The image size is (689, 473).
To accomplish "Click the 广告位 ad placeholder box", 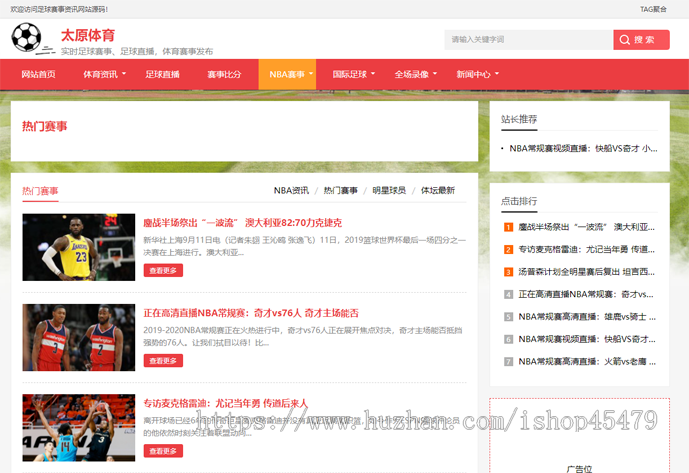I will (580, 436).
